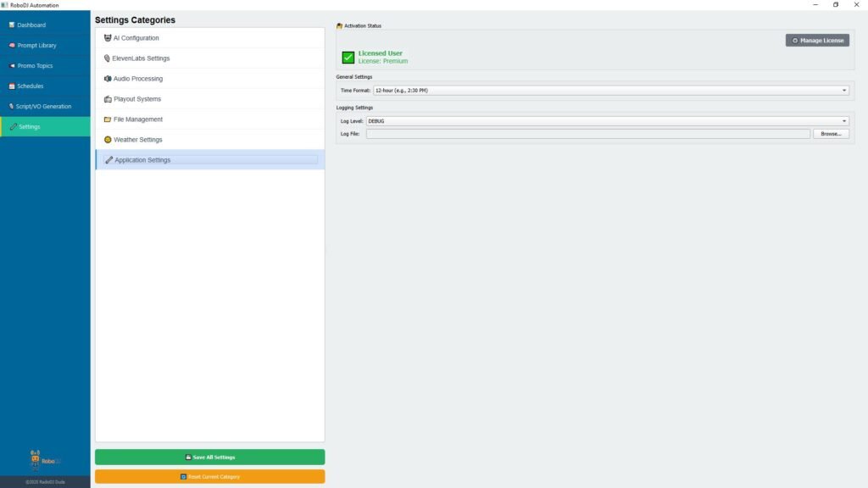Select the Application Settings category

[x=142, y=160]
